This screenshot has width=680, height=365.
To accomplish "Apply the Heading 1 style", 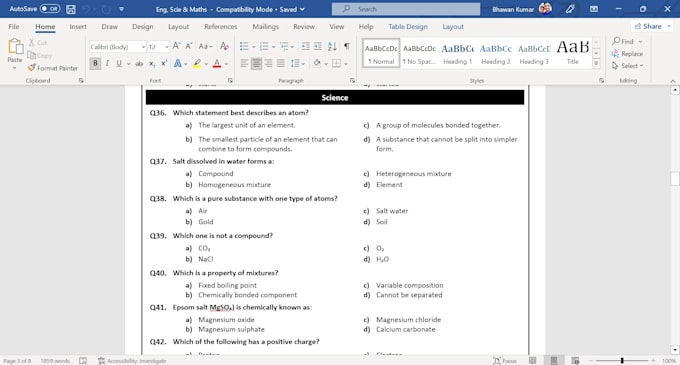I will tap(458, 54).
